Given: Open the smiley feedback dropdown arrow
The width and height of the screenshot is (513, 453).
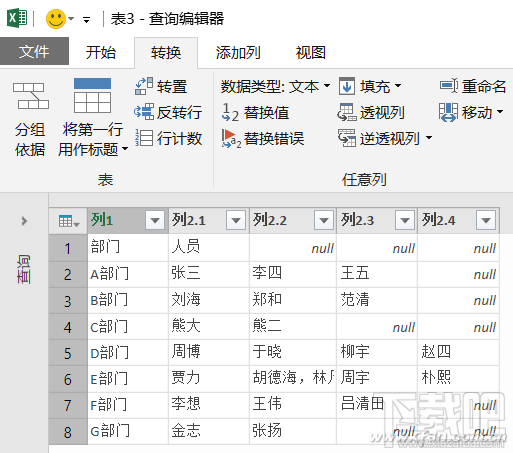Looking at the screenshot, I should coord(71,19).
